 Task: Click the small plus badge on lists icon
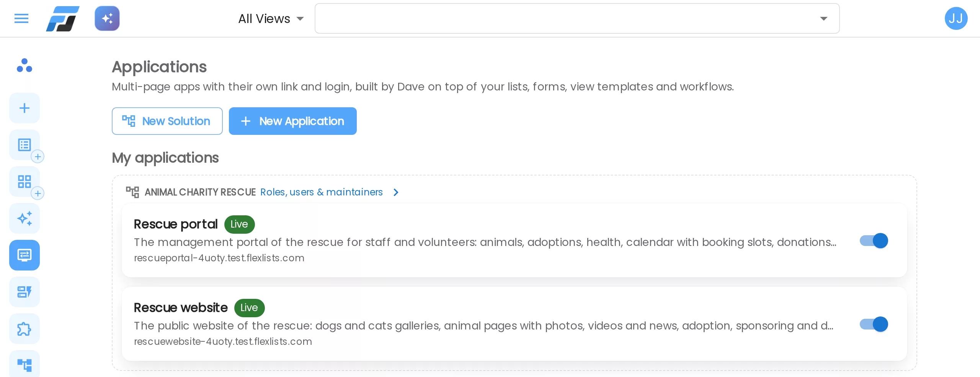[x=38, y=157]
